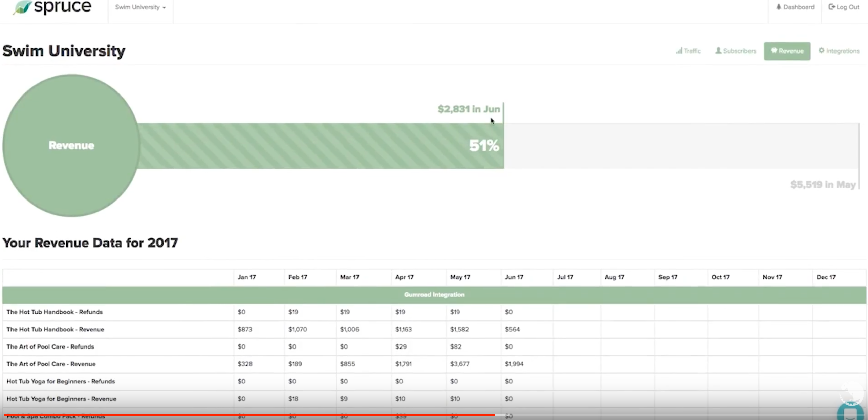
Task: Click the Subscribers person icon
Action: pos(718,51)
